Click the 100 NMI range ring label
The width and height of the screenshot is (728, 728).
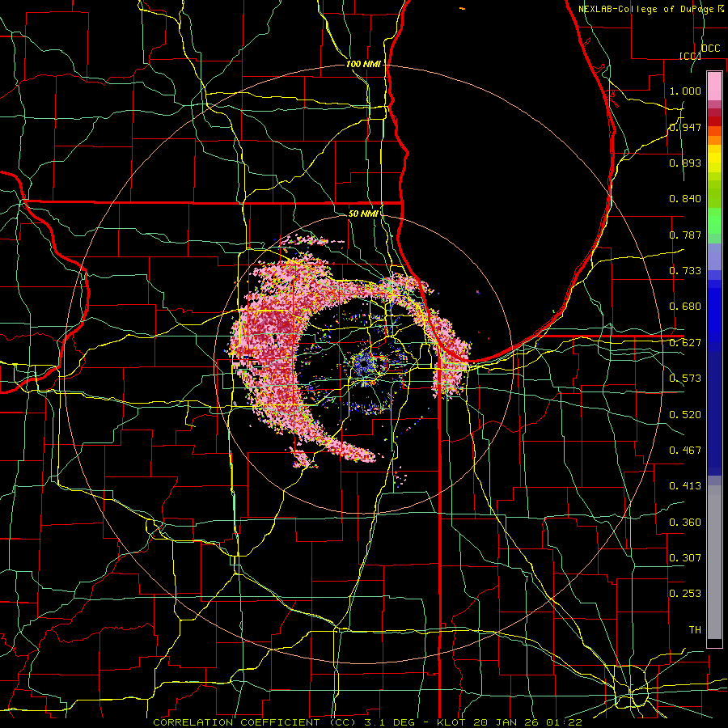point(363,64)
